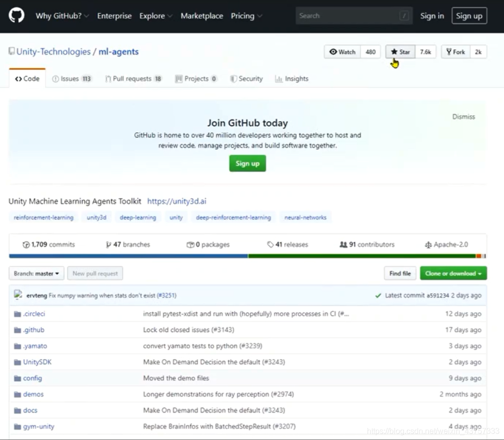Click the .github folder icon
The image size is (504, 440).
click(x=18, y=330)
